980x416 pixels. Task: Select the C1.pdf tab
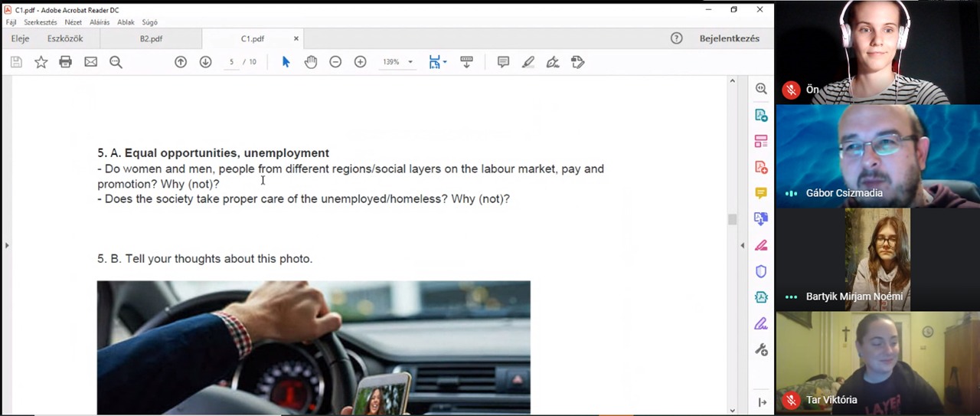coord(252,38)
